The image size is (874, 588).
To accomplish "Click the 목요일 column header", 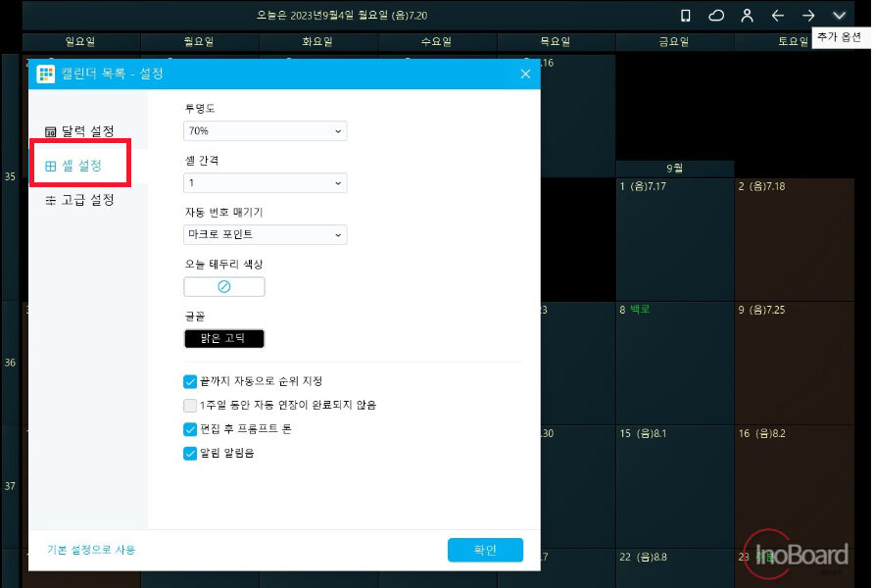I will click(x=556, y=41).
